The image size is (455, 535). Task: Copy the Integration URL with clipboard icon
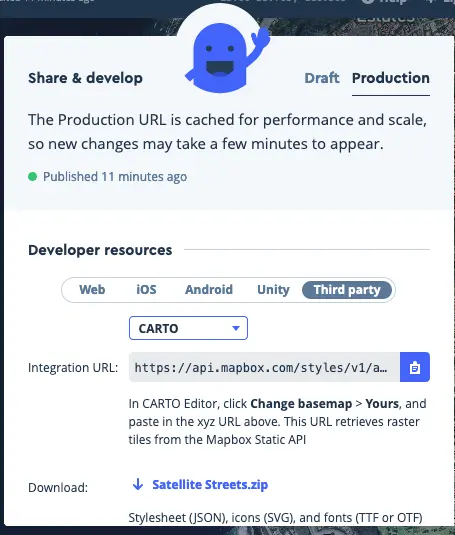click(x=415, y=367)
